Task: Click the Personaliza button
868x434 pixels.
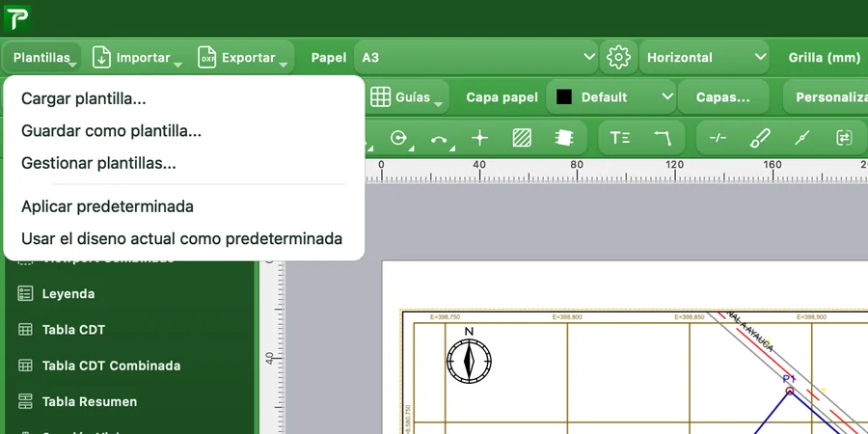Action: pyautogui.click(x=827, y=96)
